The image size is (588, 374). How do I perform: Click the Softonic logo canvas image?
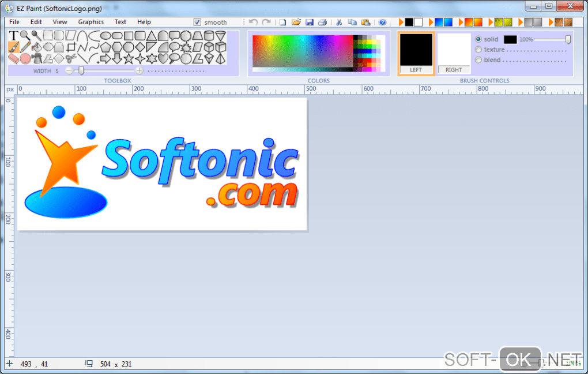(162, 164)
